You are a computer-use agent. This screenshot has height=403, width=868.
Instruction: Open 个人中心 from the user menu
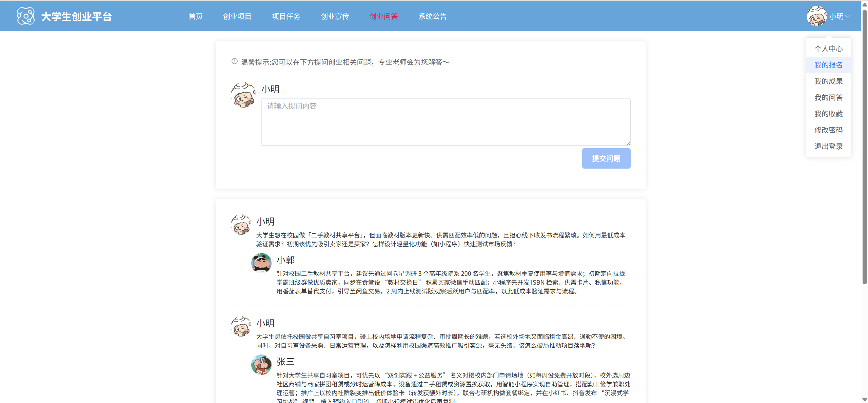828,49
